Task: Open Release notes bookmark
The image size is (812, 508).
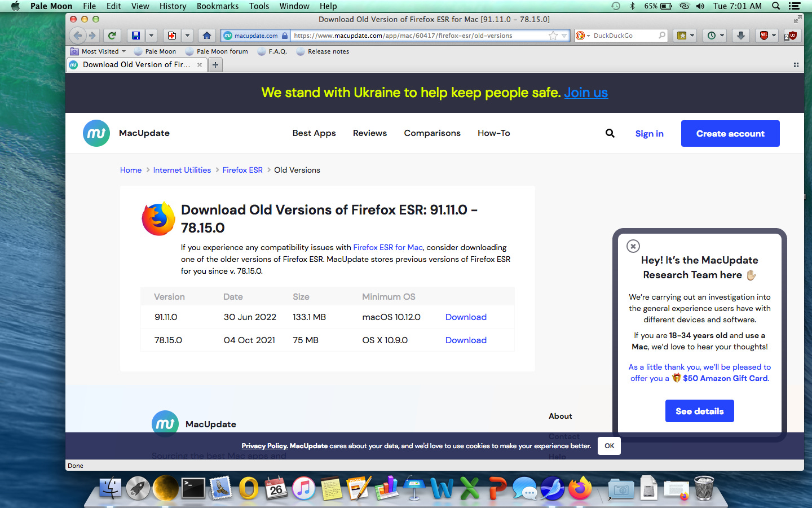Action: click(323, 51)
